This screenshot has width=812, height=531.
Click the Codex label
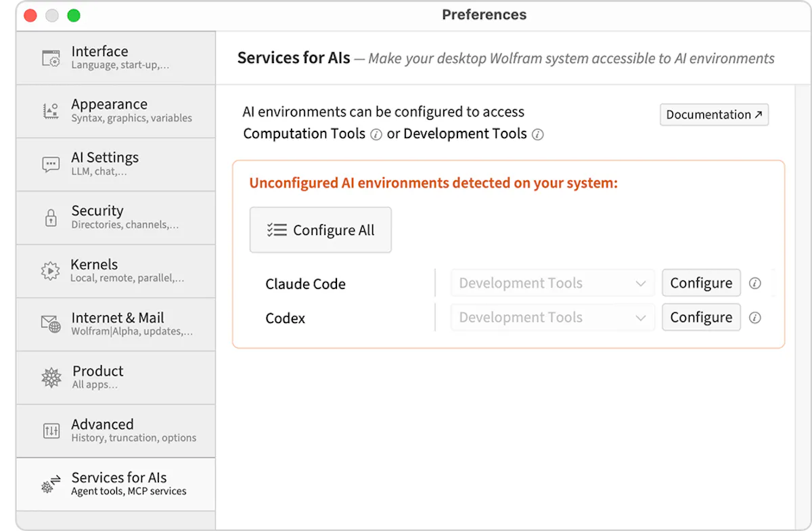(x=285, y=318)
